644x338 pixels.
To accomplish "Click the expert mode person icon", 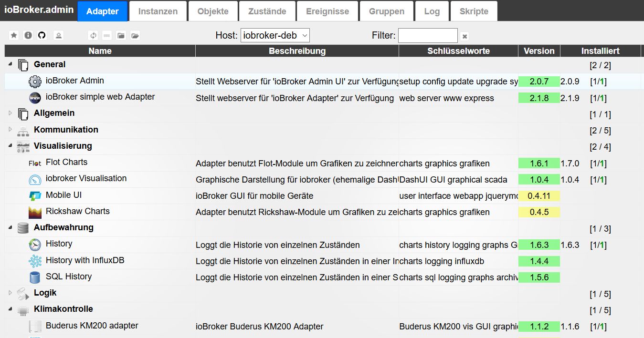I will [x=58, y=35].
